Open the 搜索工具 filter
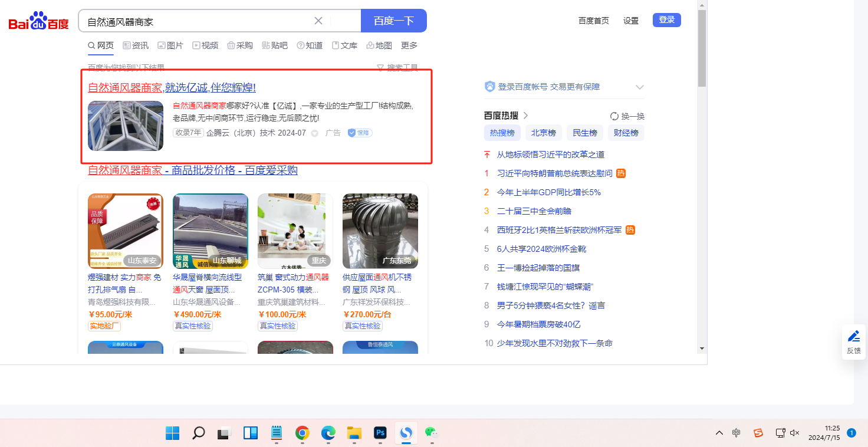Screen dimensions: 868x447 click(397, 68)
